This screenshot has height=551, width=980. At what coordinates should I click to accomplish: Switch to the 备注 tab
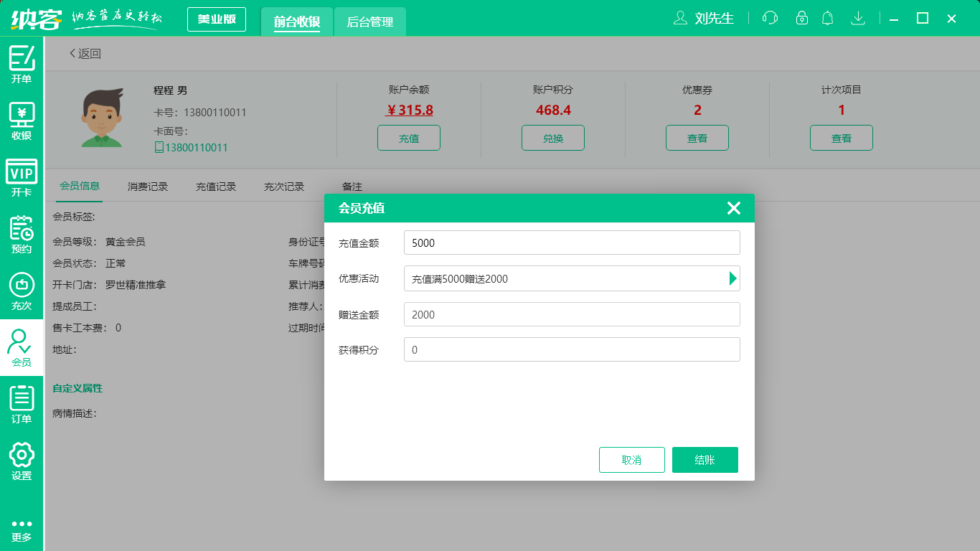pyautogui.click(x=351, y=185)
